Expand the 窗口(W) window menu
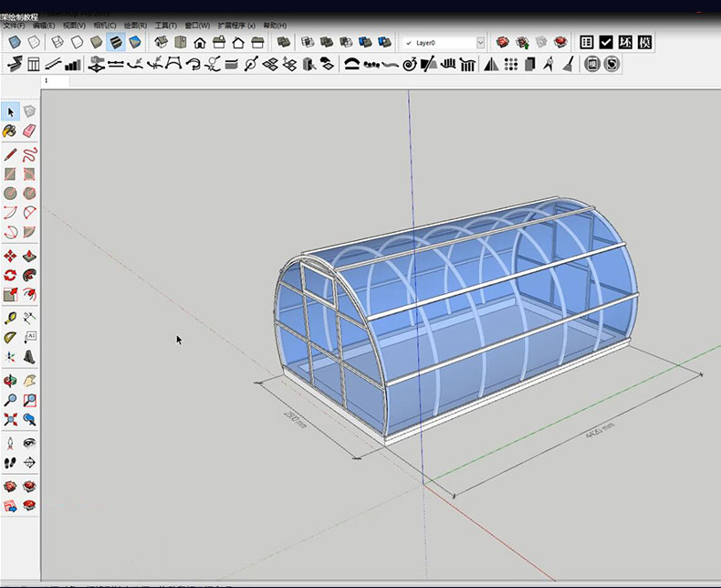This screenshot has height=588, width=721. [196, 26]
